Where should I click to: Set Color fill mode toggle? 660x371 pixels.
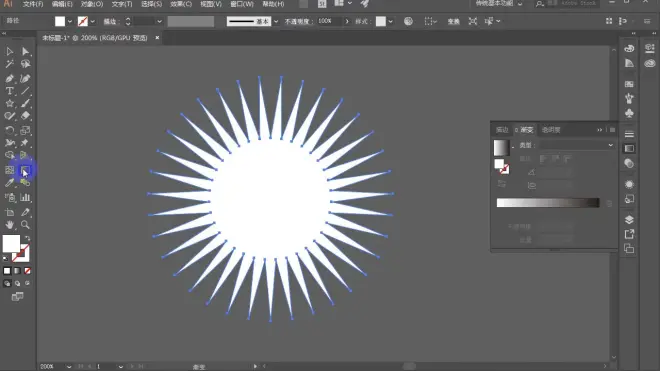7,271
